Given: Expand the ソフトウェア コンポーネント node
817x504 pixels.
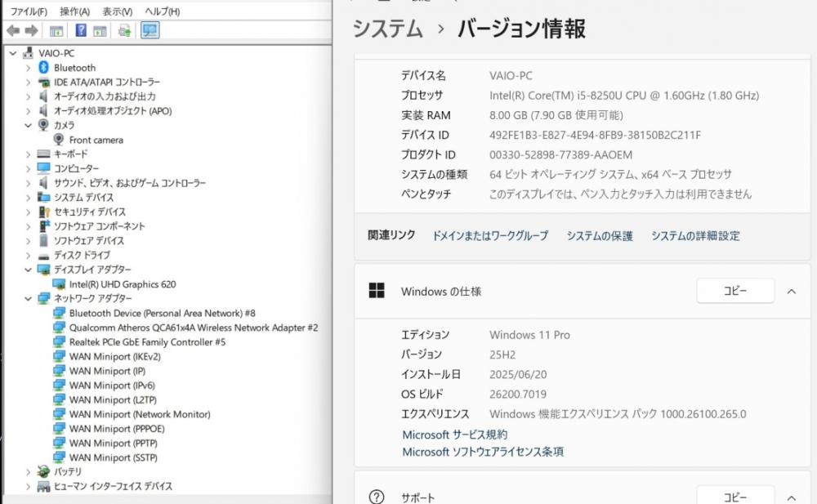Looking at the screenshot, I should [28, 226].
